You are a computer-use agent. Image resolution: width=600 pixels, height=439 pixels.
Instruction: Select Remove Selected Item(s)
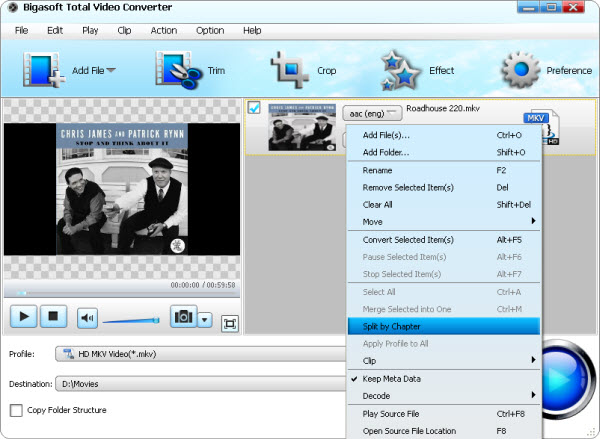coord(443,187)
